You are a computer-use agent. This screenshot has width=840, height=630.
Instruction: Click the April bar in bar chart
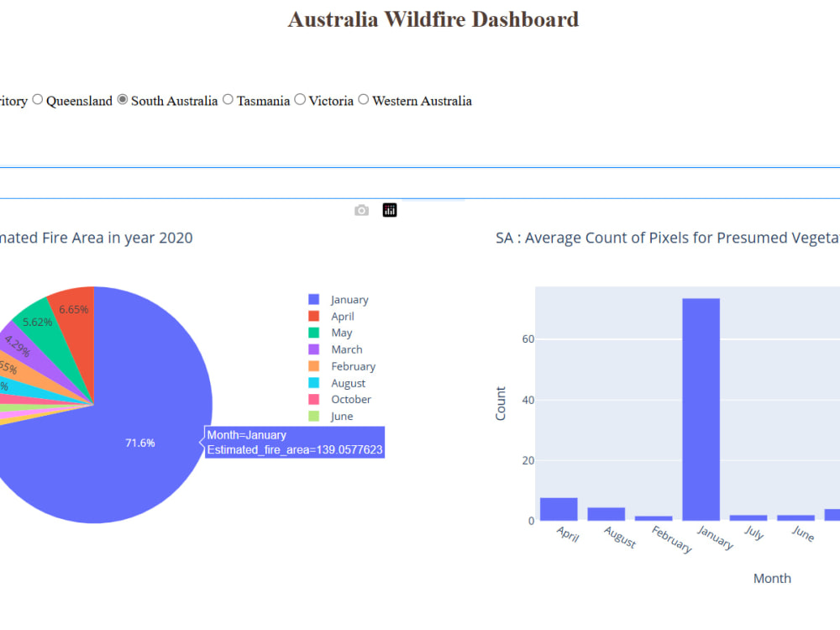pos(559,509)
